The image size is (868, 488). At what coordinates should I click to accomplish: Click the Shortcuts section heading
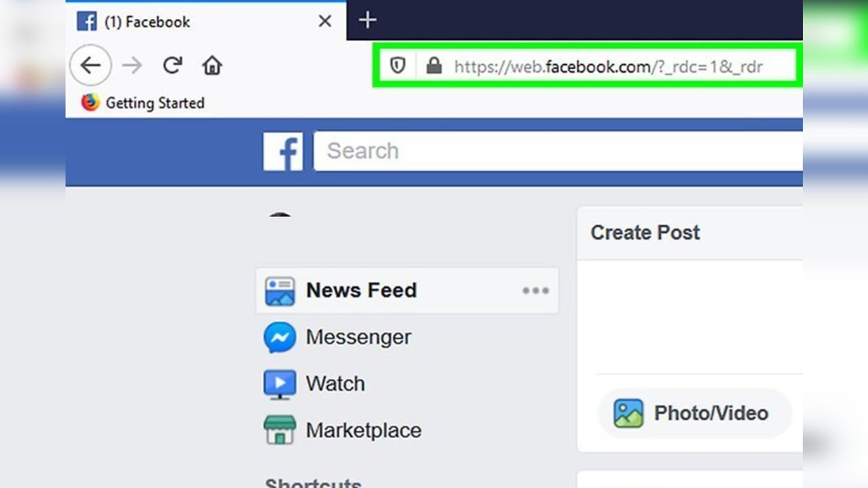coord(313,483)
